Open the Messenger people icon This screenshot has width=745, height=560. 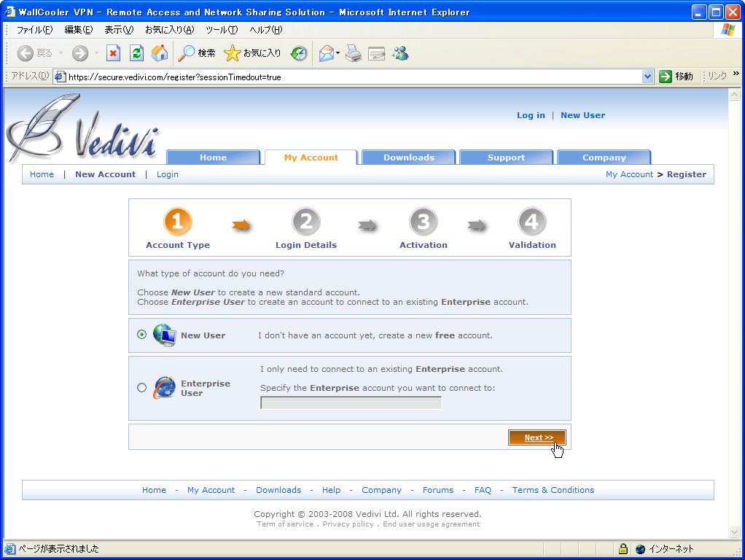400,53
